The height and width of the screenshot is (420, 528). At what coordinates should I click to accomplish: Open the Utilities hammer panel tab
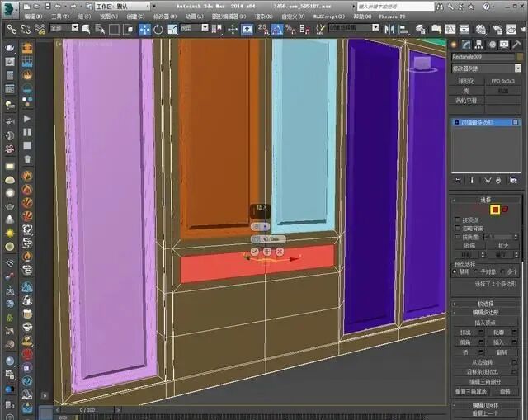(516, 45)
